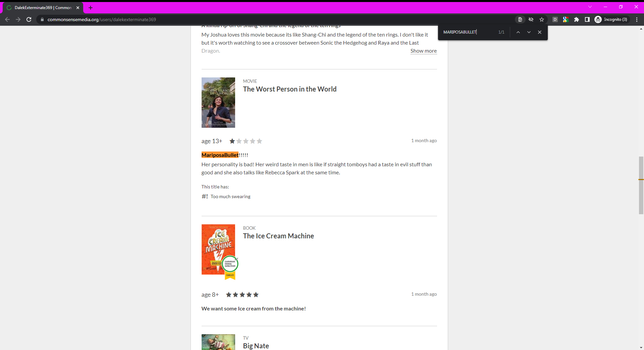Close the find bar

(540, 32)
